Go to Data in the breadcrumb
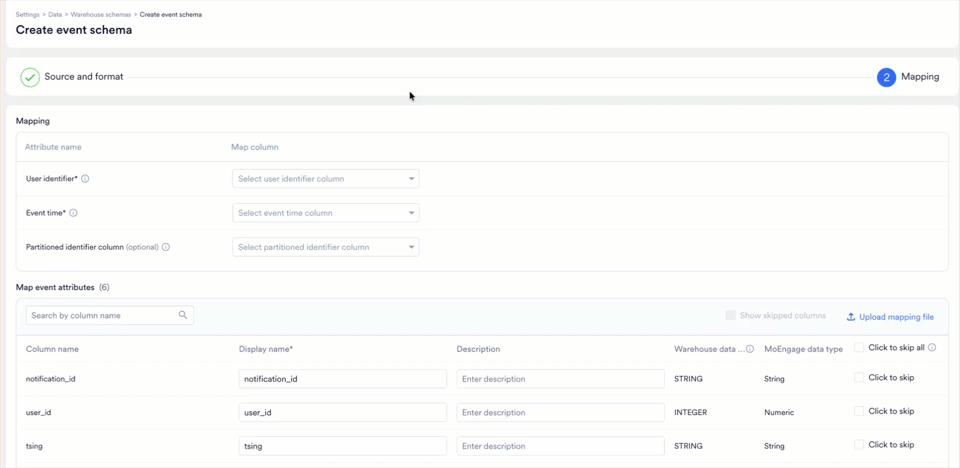The image size is (960, 468). (x=55, y=13)
